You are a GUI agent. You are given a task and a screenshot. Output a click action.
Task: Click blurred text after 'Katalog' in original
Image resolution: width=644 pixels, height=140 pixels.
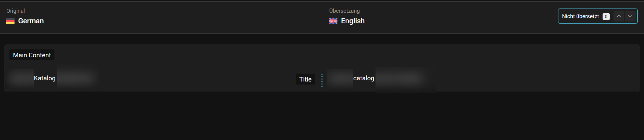click(78, 78)
